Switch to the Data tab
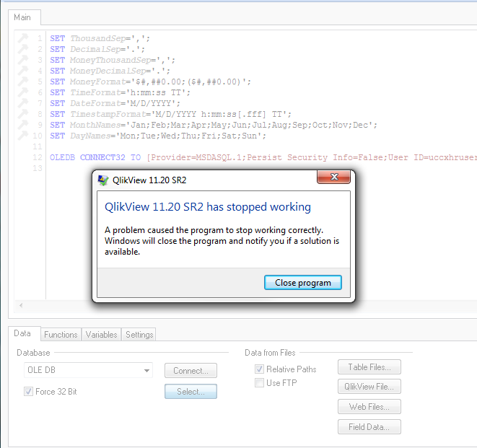Screen dimensions: 477x448 [x=22, y=333]
